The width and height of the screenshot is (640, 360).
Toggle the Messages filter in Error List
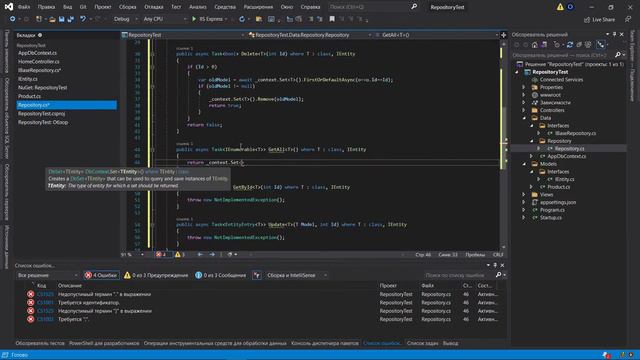[221, 276]
